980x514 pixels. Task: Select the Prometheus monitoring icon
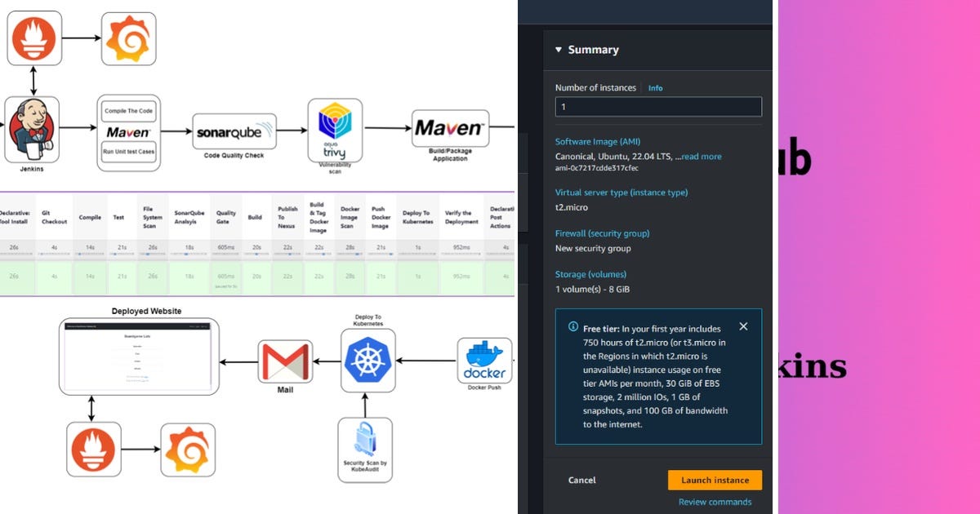(x=34, y=38)
